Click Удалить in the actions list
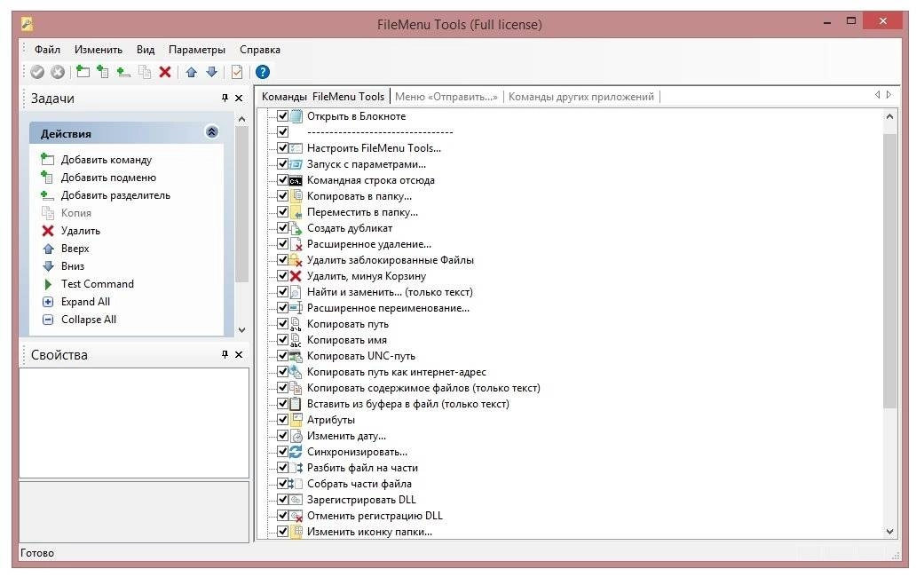The image size is (924, 585). pos(81,231)
